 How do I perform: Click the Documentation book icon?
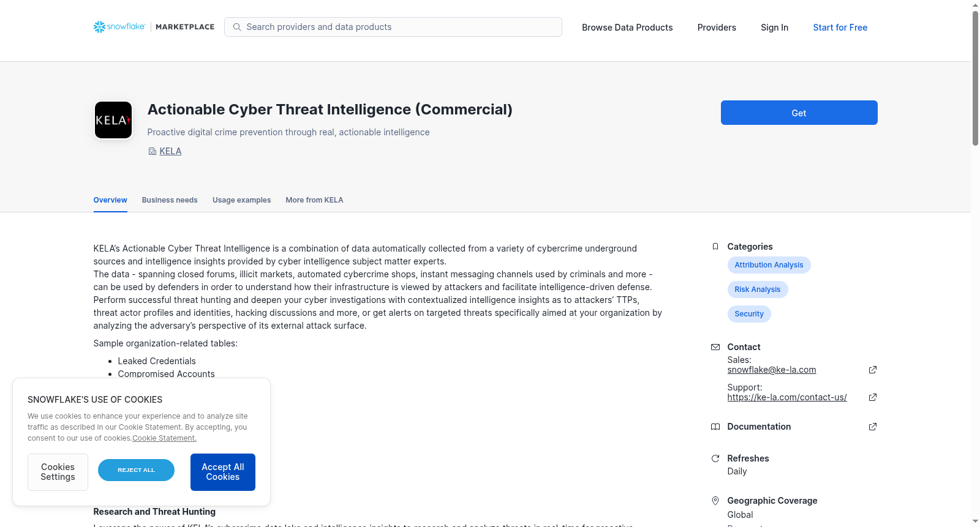pos(715,427)
